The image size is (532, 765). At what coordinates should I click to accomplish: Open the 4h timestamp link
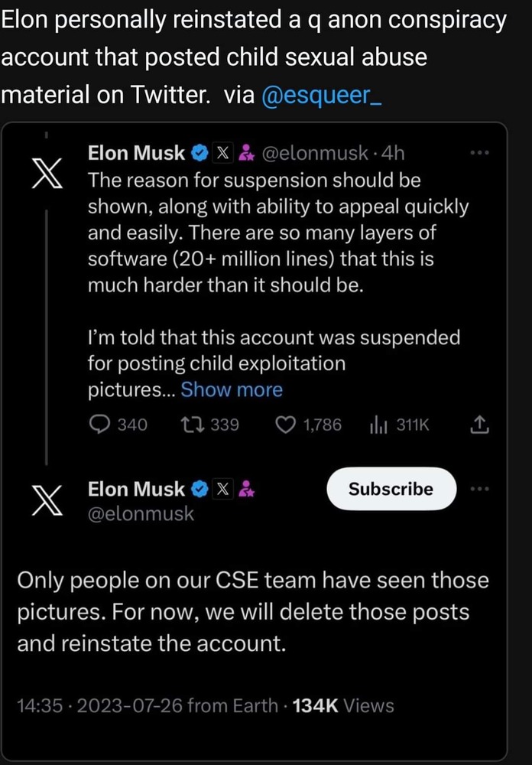pos(391,153)
